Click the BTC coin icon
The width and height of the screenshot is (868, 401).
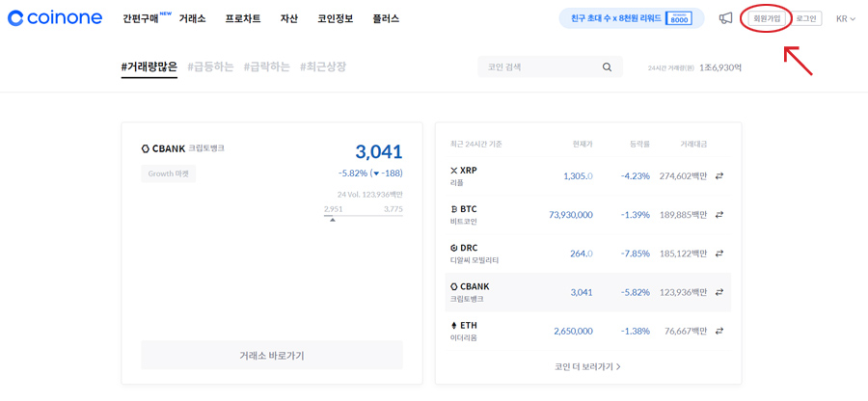coord(454,209)
